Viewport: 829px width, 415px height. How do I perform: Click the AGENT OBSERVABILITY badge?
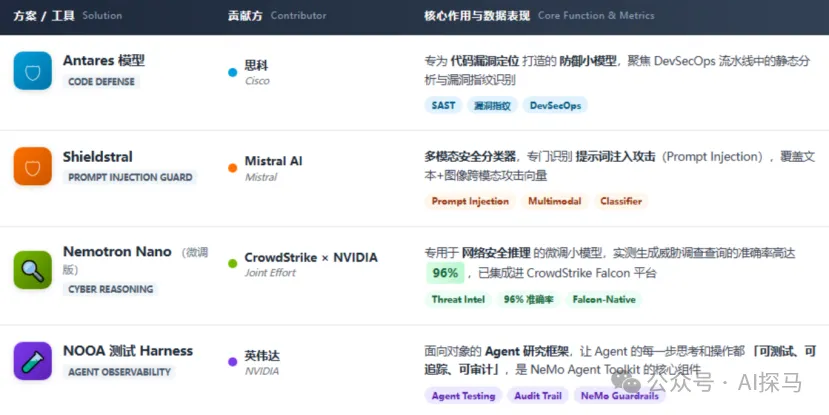pyautogui.click(x=119, y=372)
